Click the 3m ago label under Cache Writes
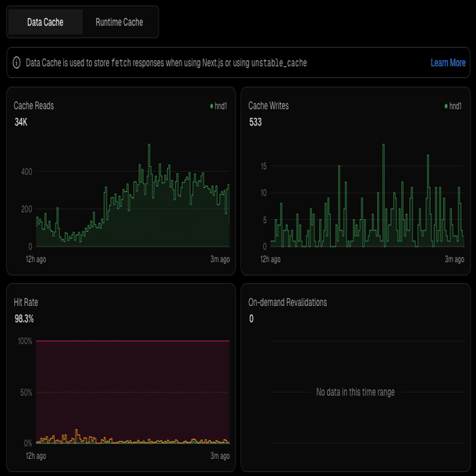The height and width of the screenshot is (476, 476). pos(454,259)
